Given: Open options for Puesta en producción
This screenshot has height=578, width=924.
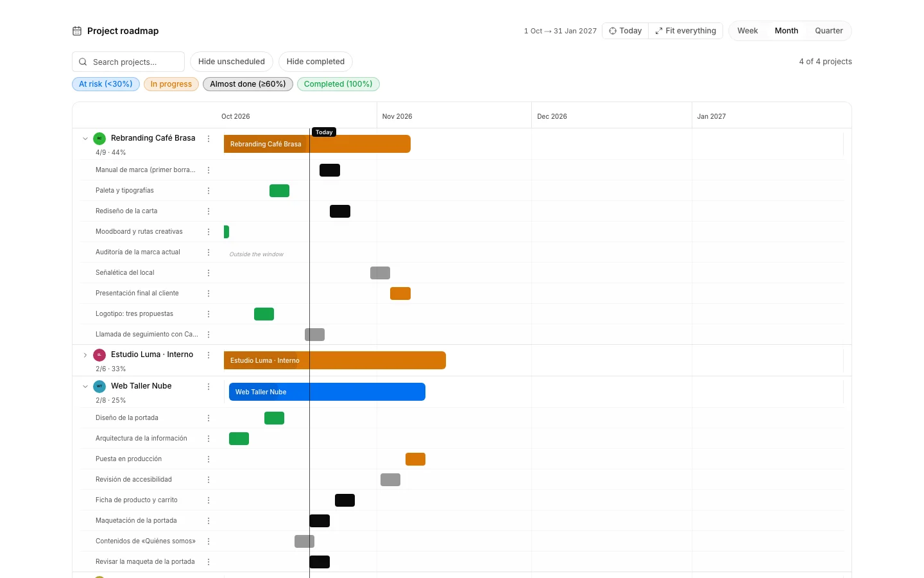Looking at the screenshot, I should pos(209,459).
